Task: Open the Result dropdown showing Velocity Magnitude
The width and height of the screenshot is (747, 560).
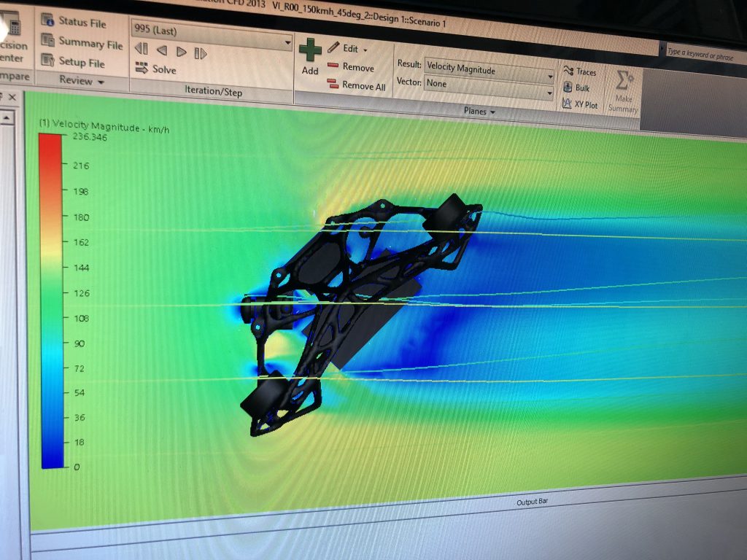Action: coord(489,71)
